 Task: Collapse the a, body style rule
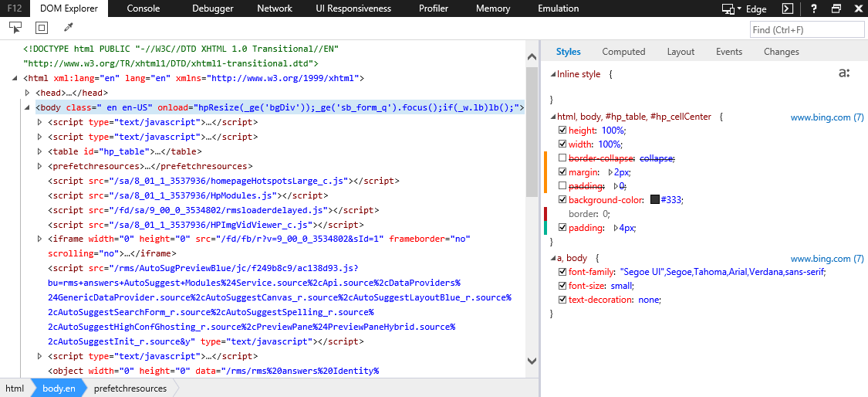(552, 259)
